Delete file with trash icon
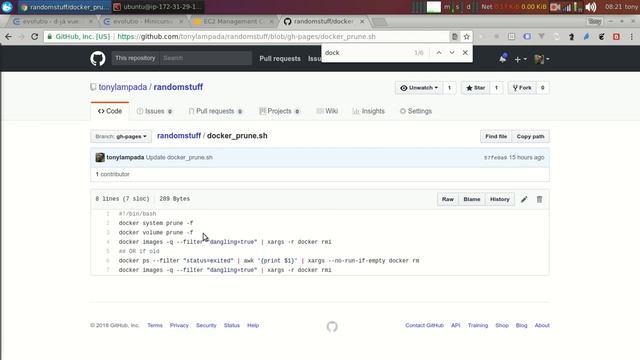This screenshot has height=360, width=640. coord(540,199)
